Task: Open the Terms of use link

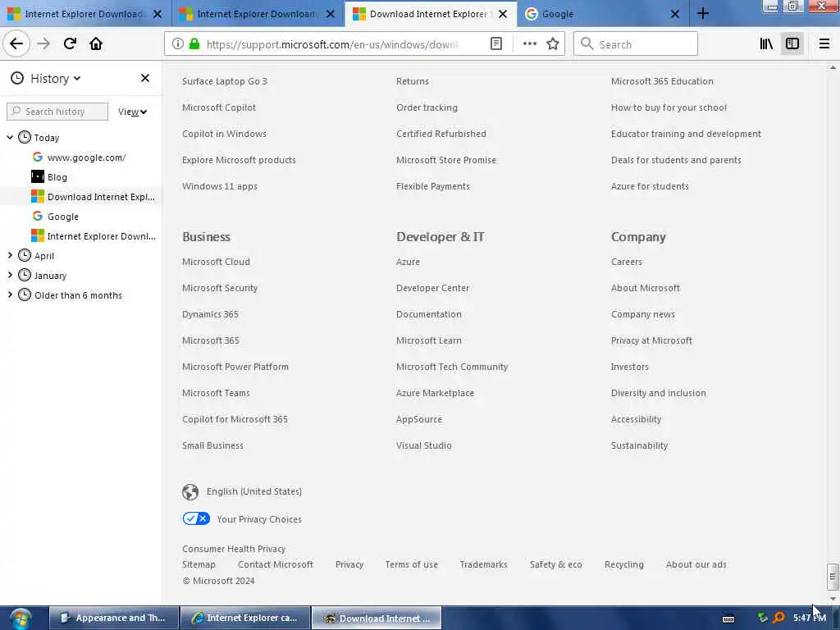Action: tap(412, 564)
